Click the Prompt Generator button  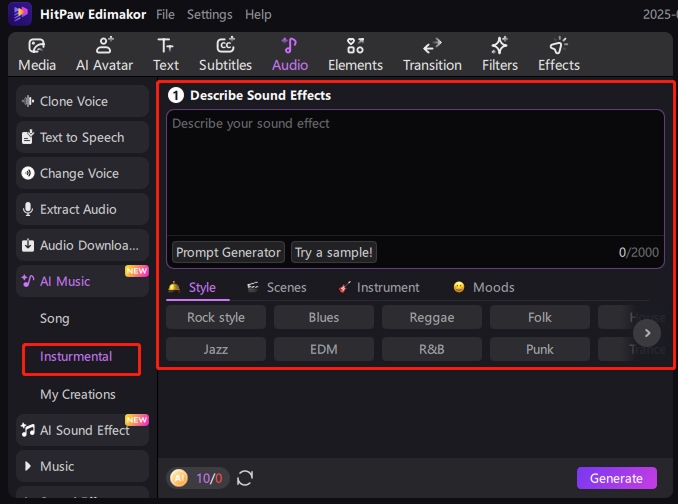pos(228,252)
